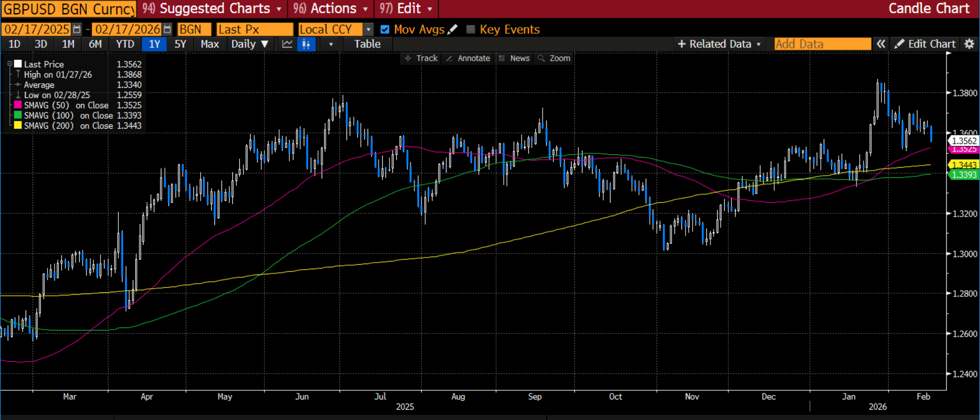This screenshot has height=420, width=980.
Task: Enable the Key Events checkbox
Action: 471,30
